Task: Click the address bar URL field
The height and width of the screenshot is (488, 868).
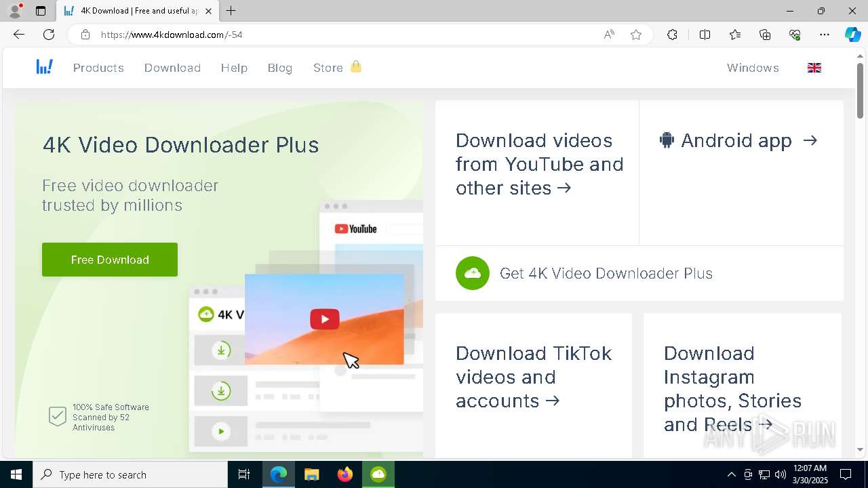Action: click(346, 35)
